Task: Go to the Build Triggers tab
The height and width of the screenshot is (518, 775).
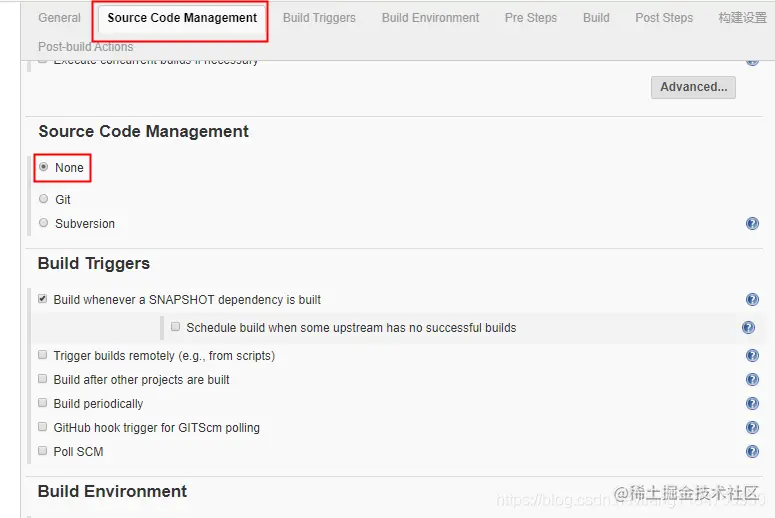Action: (319, 18)
